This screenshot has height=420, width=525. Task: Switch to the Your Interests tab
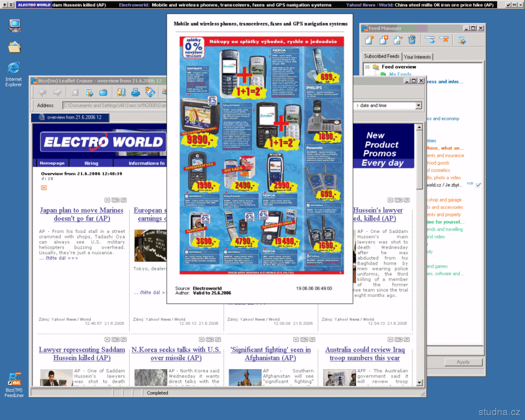417,57
